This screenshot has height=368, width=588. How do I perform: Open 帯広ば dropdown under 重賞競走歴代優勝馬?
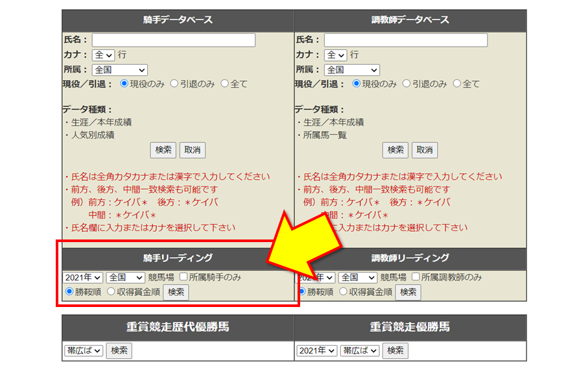[x=84, y=350]
